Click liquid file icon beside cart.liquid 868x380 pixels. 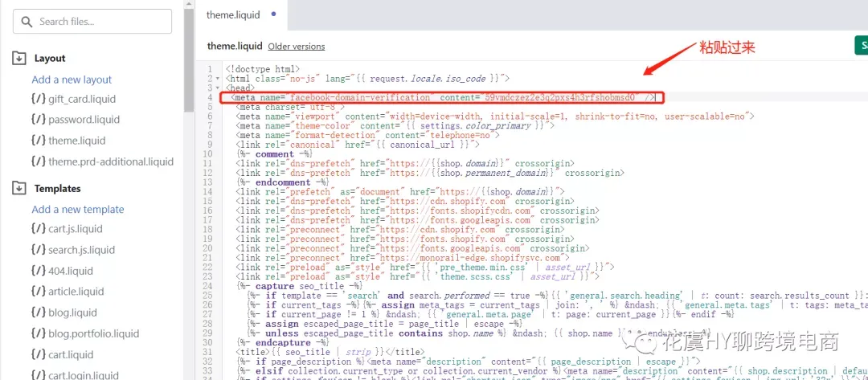39,353
